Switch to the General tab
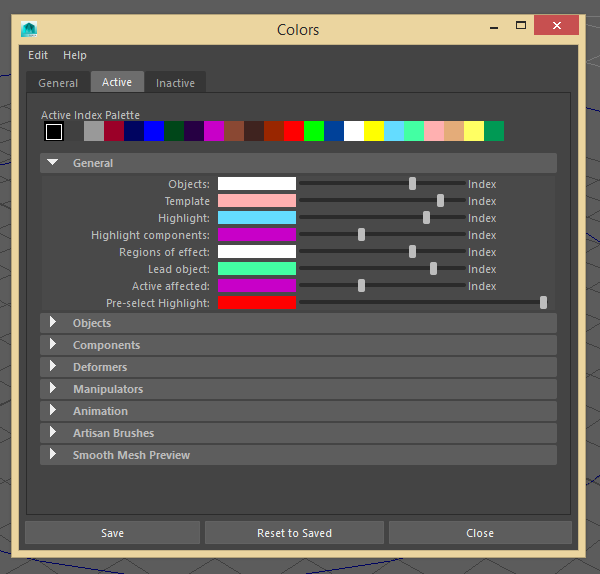 point(58,83)
